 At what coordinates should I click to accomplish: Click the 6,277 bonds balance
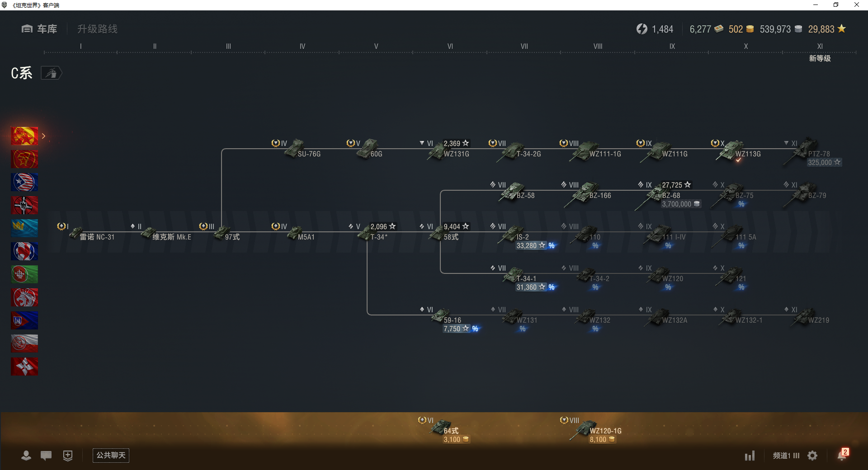pos(707,29)
